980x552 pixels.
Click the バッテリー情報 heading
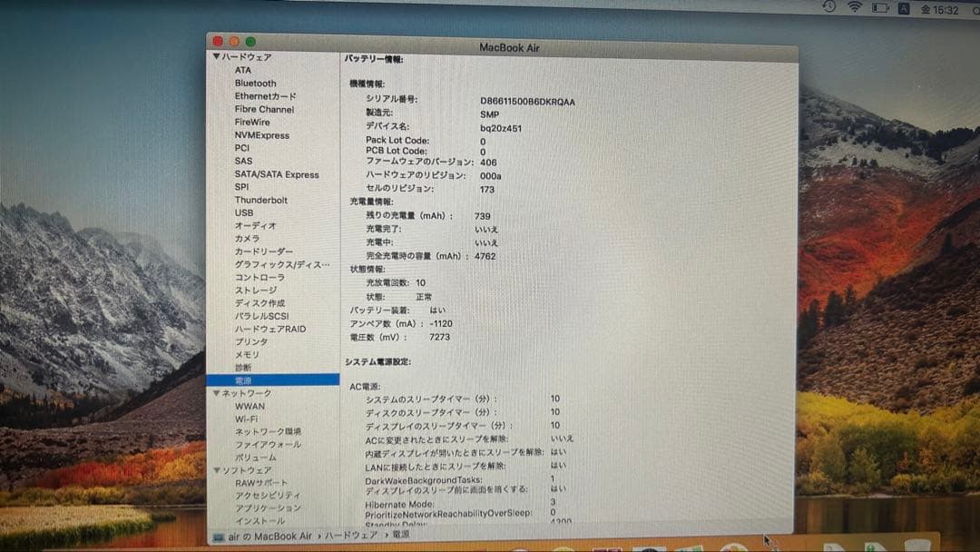tap(374, 59)
